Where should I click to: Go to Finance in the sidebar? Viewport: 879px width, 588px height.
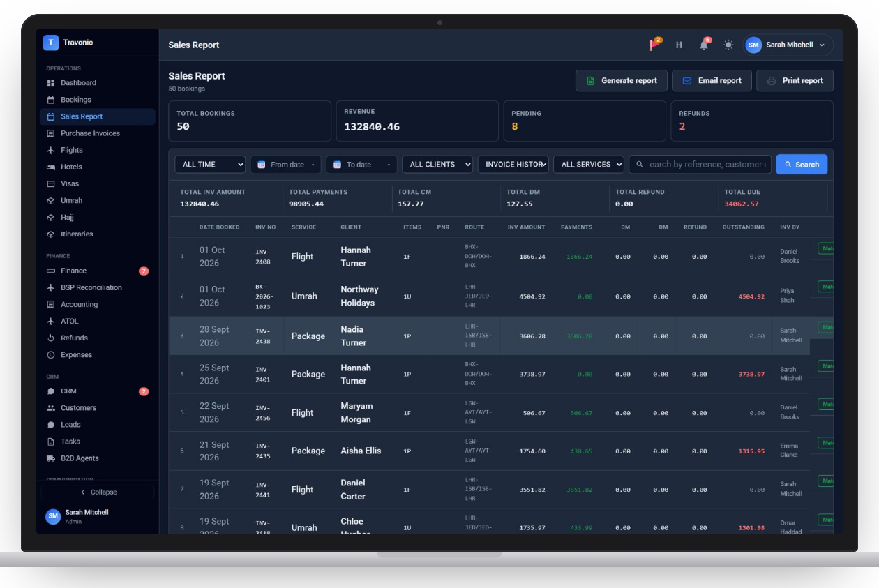point(98,271)
